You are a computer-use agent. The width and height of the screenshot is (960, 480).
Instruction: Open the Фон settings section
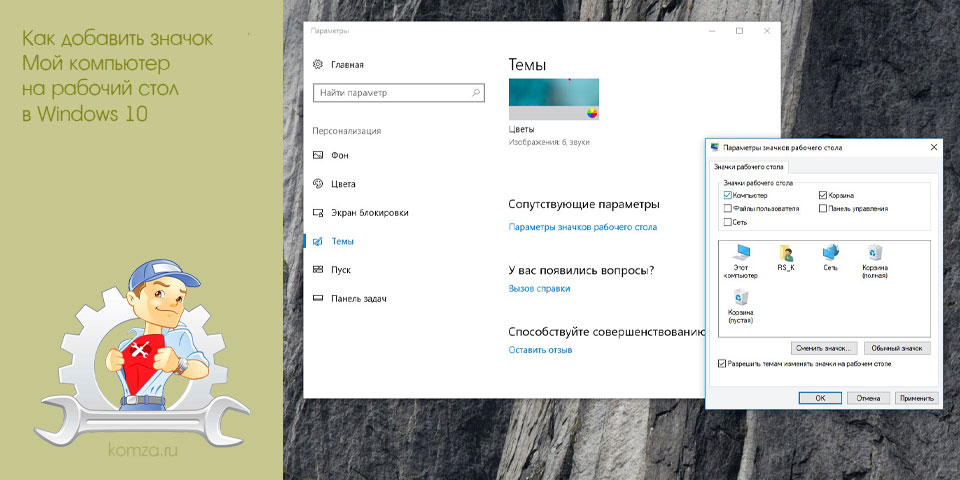tap(340, 156)
